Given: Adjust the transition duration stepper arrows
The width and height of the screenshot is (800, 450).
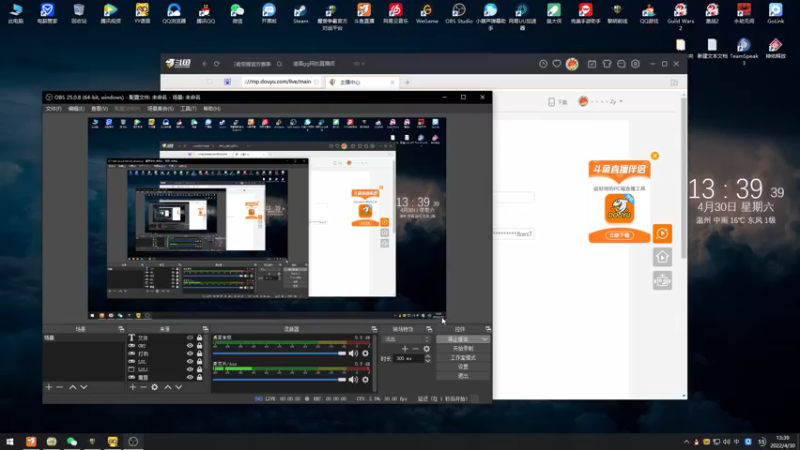Looking at the screenshot, I should 428,359.
